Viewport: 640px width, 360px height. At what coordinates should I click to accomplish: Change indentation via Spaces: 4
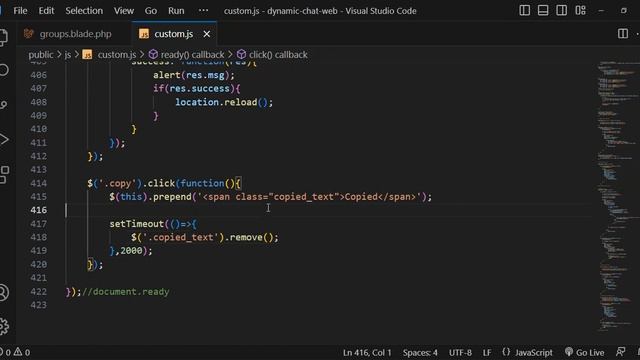(x=420, y=352)
